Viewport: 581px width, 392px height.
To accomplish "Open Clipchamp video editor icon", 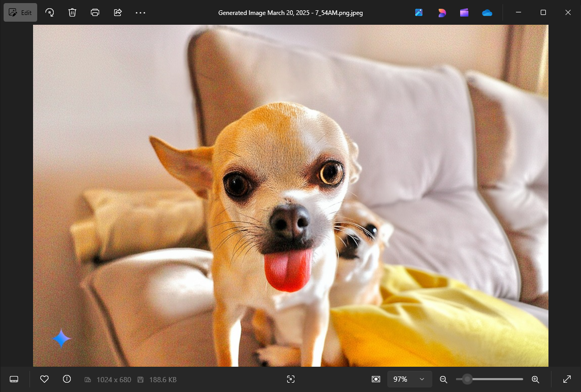I will click(464, 12).
